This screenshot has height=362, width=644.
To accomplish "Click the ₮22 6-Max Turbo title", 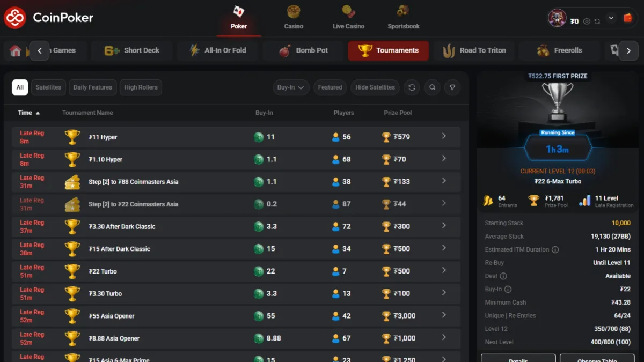I will [x=558, y=181].
